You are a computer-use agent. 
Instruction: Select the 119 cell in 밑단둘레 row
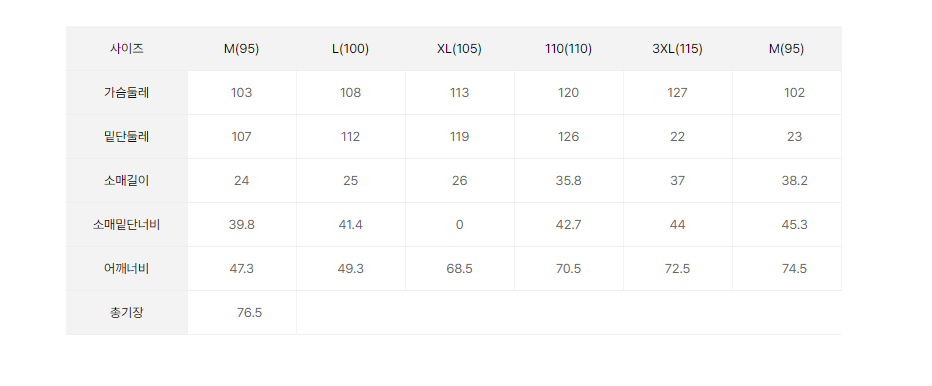pyautogui.click(x=459, y=137)
